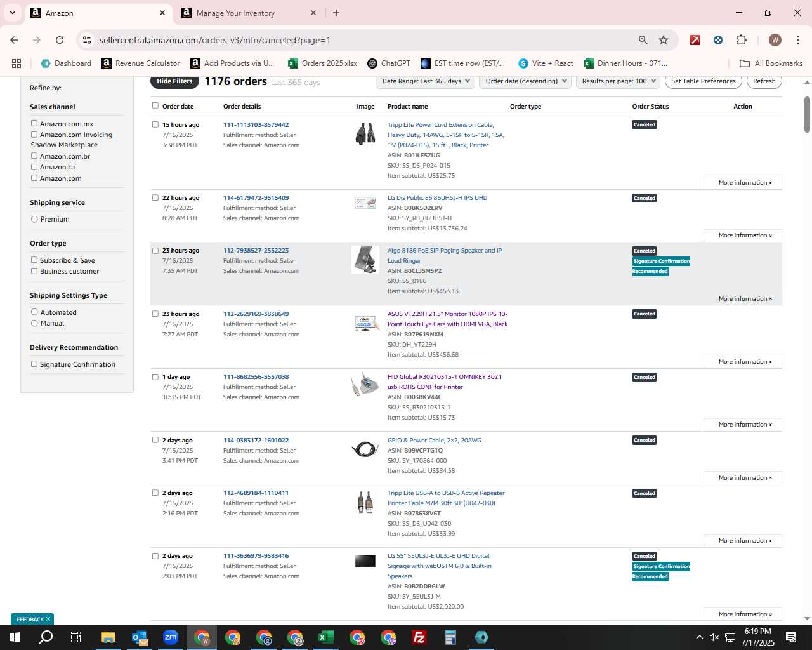Switch to the Manage Your Inventory tab
The width and height of the screenshot is (812, 650).
(x=247, y=13)
